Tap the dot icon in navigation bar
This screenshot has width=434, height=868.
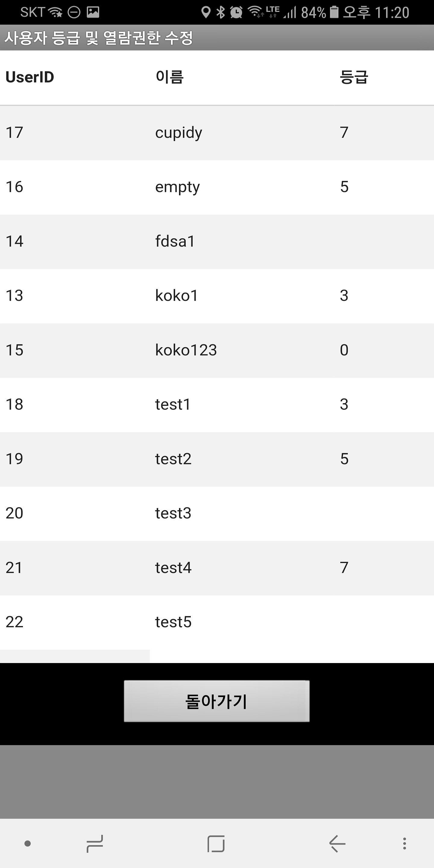28,844
